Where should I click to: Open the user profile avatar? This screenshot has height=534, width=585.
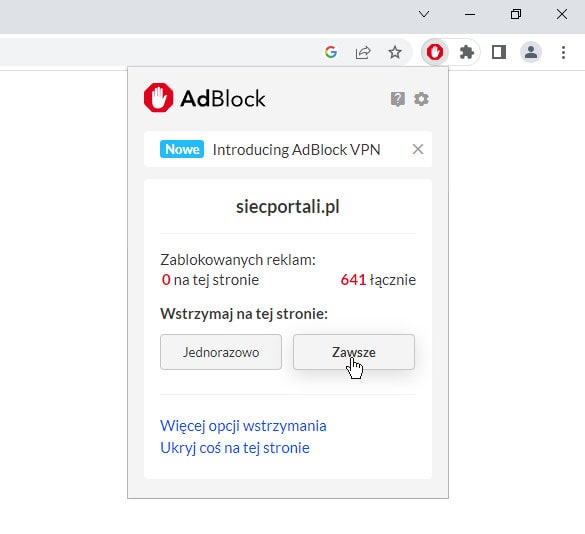[531, 52]
